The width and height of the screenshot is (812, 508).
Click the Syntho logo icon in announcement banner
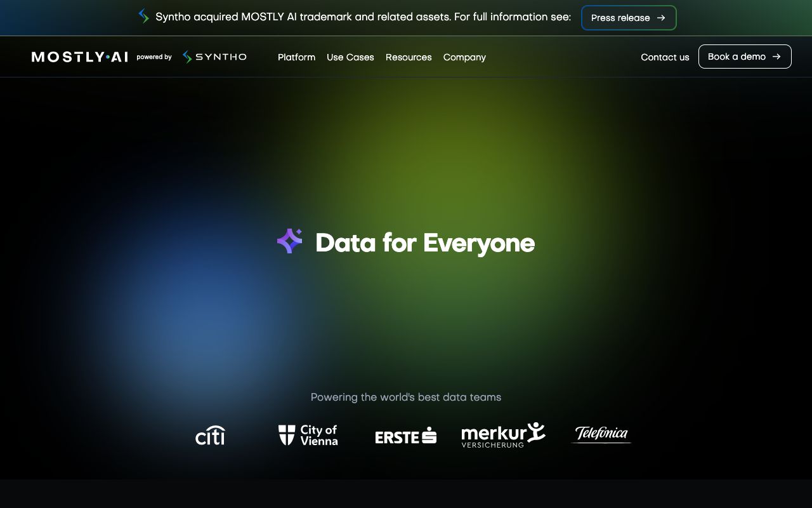(144, 17)
